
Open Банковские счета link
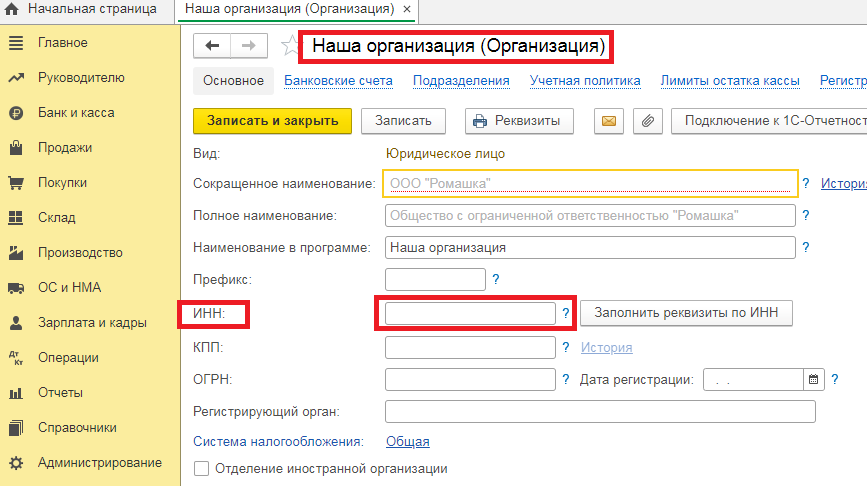[338, 81]
